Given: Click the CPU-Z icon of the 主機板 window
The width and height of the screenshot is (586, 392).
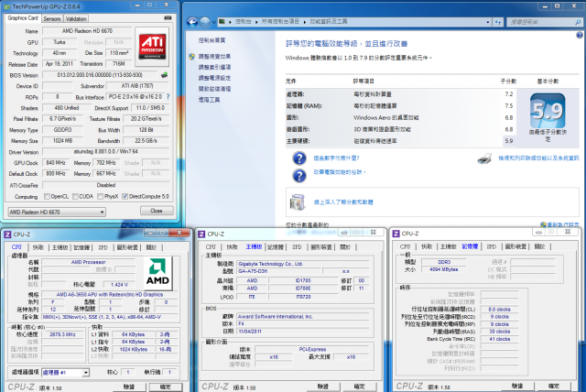Looking at the screenshot, I should click(201, 234).
